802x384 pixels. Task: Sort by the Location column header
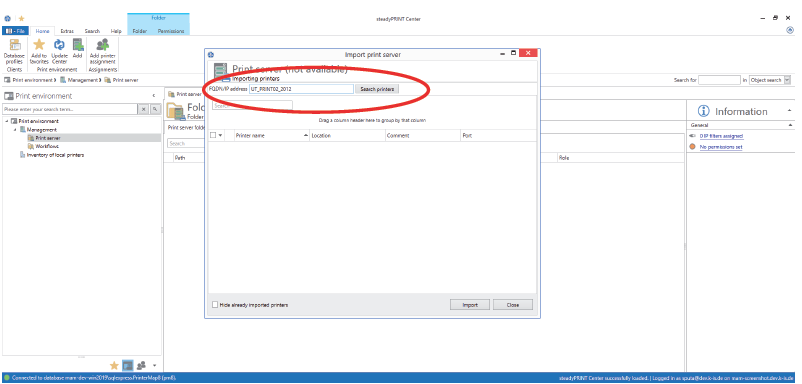tap(347, 135)
